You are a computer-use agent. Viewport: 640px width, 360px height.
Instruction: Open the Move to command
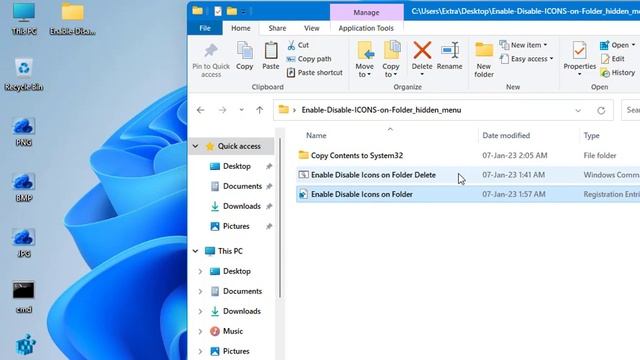[364, 59]
